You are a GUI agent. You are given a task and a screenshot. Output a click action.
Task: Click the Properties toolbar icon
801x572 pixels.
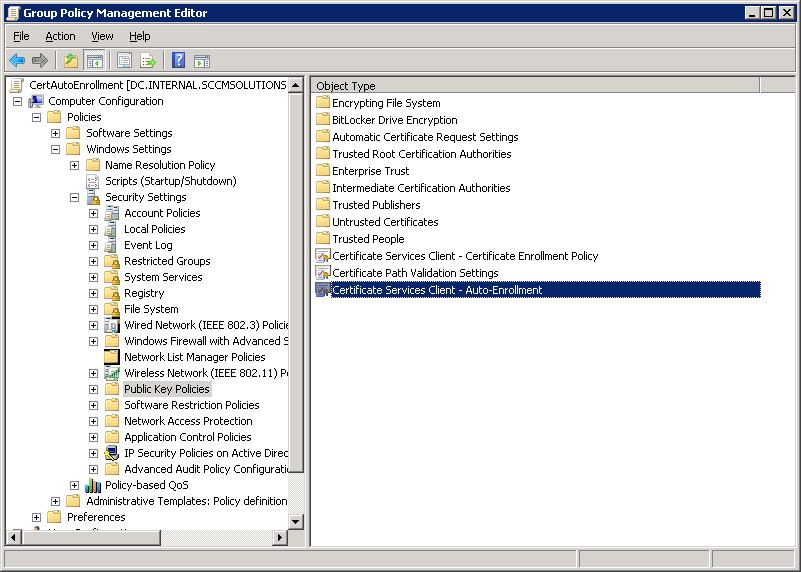pyautogui.click(x=125, y=61)
